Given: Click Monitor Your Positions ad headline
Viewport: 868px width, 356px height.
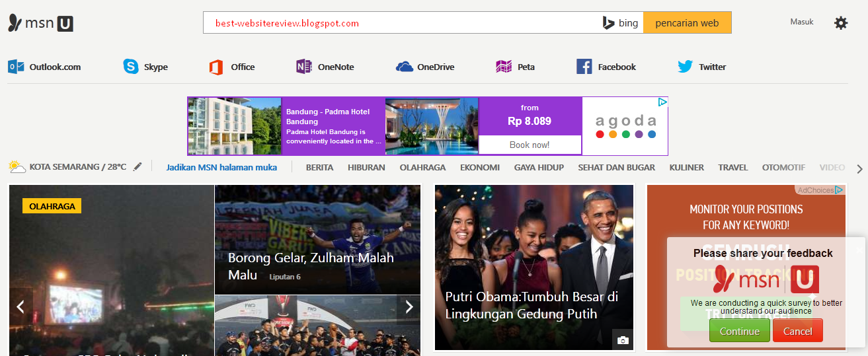Looking at the screenshot, I should click(x=746, y=217).
